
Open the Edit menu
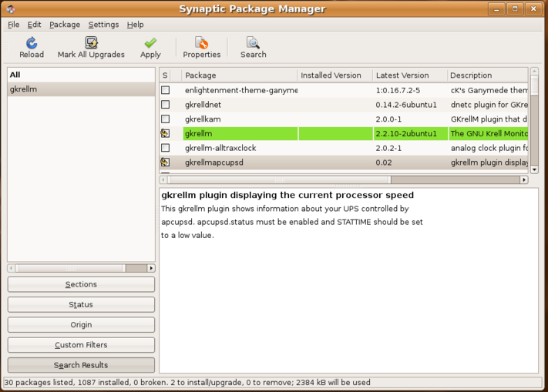coord(34,25)
